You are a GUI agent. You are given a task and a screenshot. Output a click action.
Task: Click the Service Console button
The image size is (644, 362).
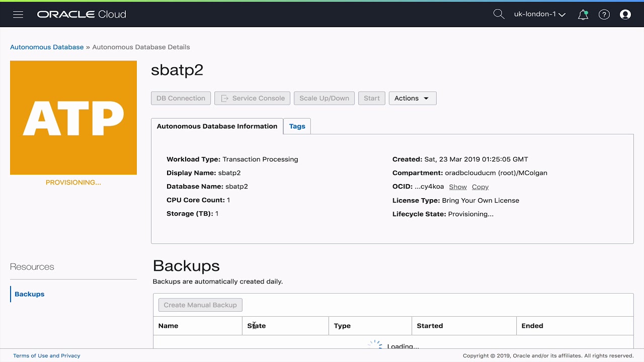253,98
